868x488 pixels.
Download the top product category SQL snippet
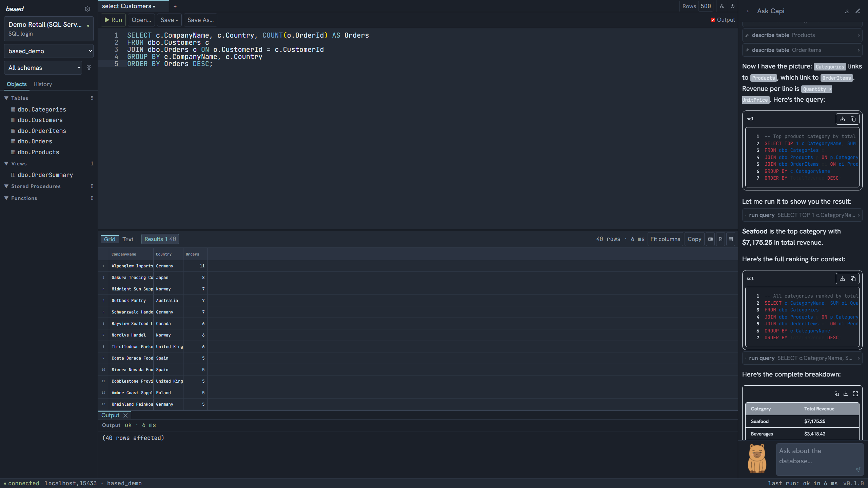[842, 119]
